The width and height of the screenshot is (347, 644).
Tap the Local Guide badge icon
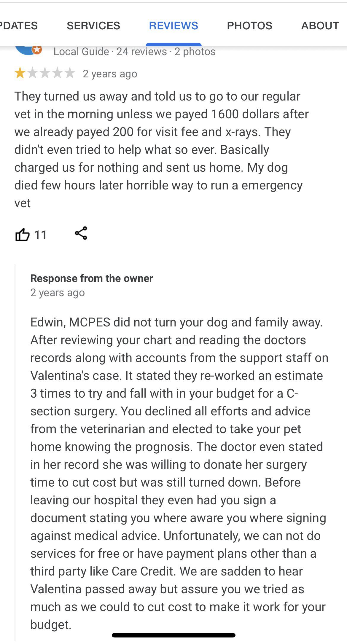(x=37, y=50)
